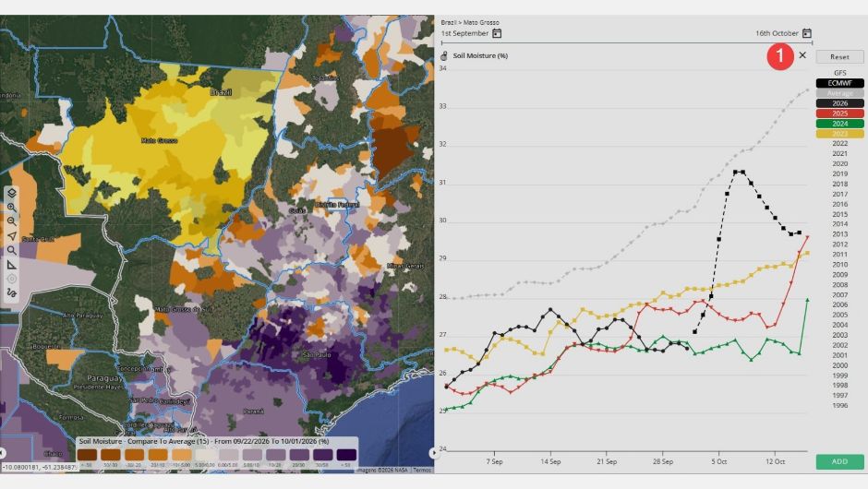Open the 1st September start date calendar
The width and height of the screenshot is (868, 489).
tap(497, 33)
